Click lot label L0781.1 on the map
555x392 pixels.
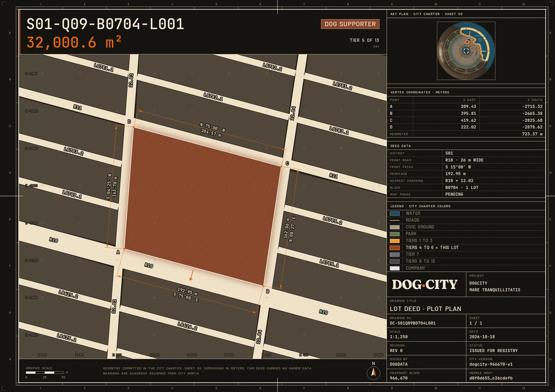coord(104,68)
